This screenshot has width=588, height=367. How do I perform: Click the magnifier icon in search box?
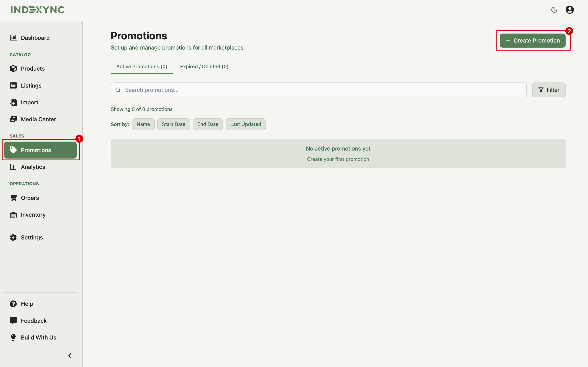(118, 90)
